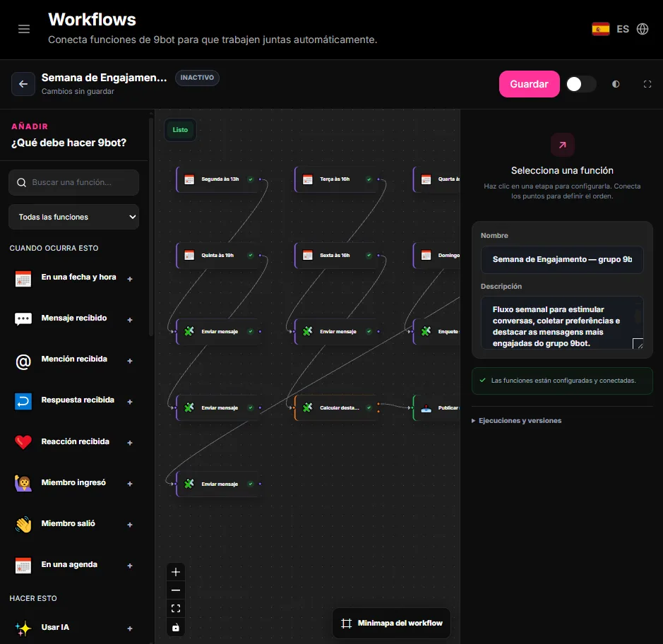The width and height of the screenshot is (663, 644).
Task: Add 'Reacción recibida' trigger with plus
Action: pos(130,442)
